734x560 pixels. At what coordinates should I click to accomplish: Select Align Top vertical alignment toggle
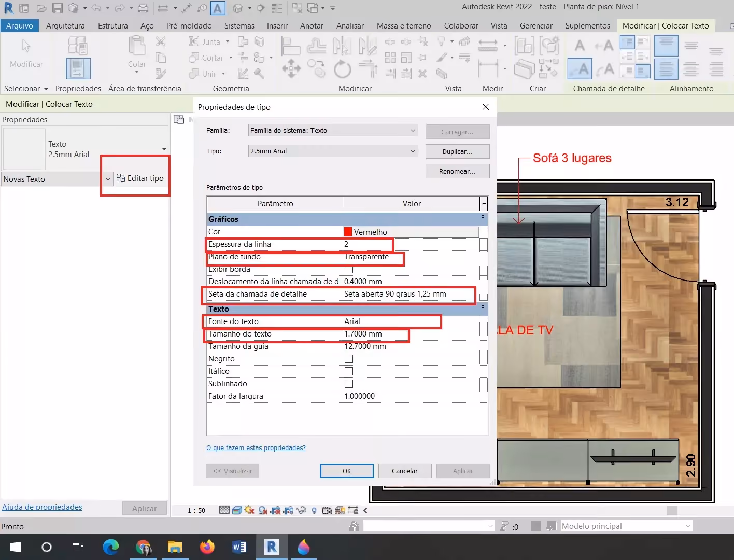666,46
